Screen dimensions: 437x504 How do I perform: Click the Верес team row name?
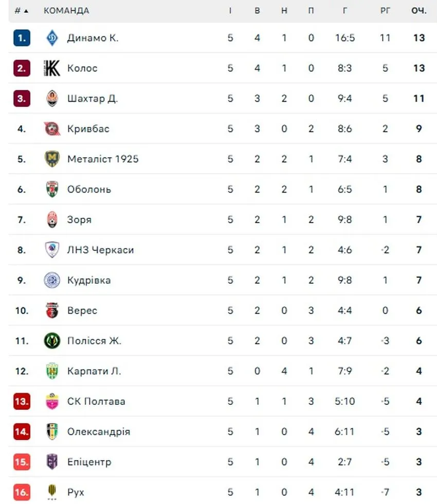tap(82, 310)
